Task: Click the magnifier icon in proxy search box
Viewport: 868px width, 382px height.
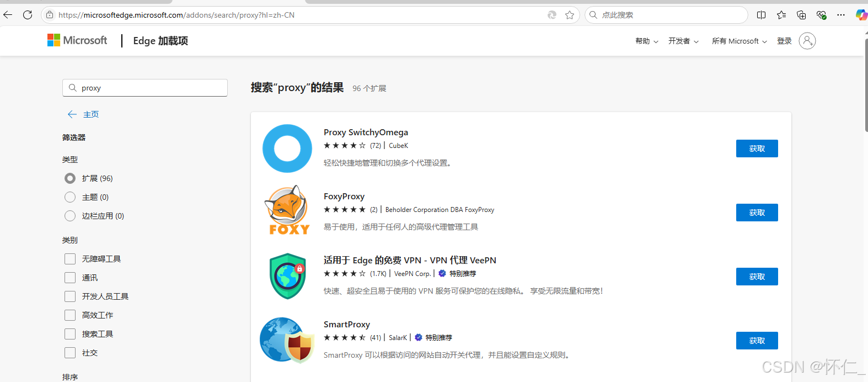Action: (x=73, y=88)
